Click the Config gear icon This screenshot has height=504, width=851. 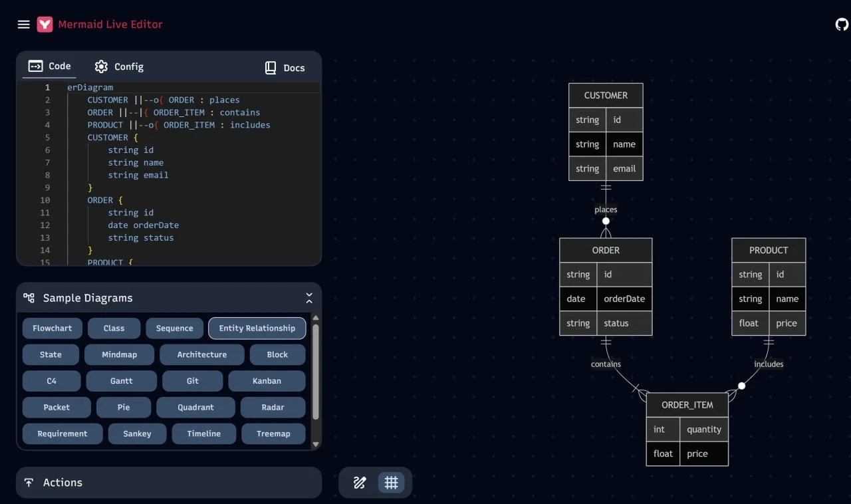tap(101, 66)
